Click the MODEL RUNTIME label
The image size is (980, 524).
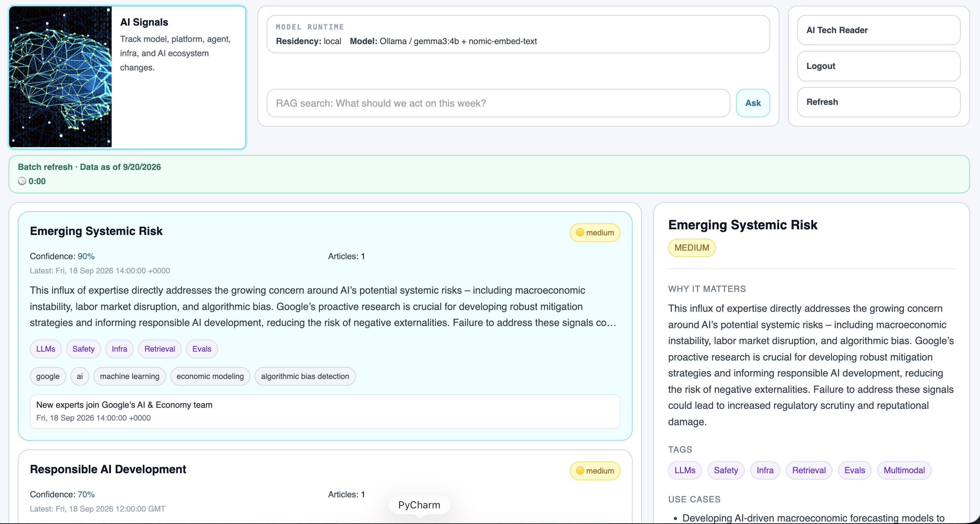coord(310,27)
